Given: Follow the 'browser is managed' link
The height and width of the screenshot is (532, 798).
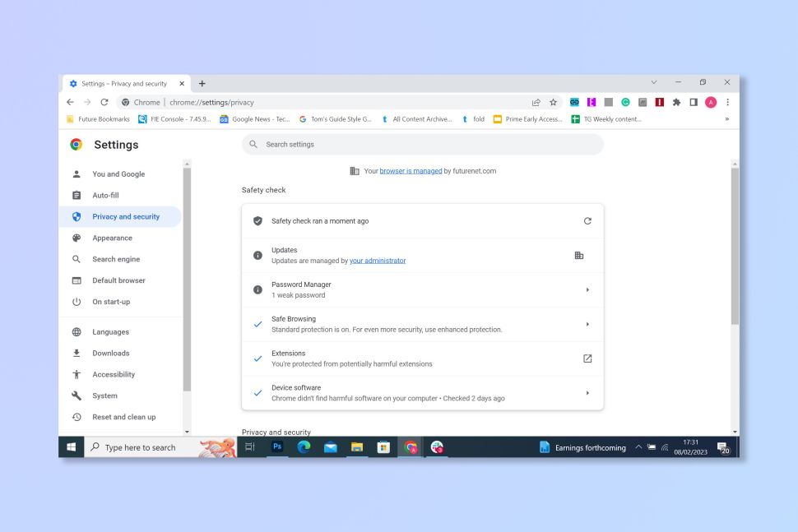Looking at the screenshot, I should coord(411,171).
